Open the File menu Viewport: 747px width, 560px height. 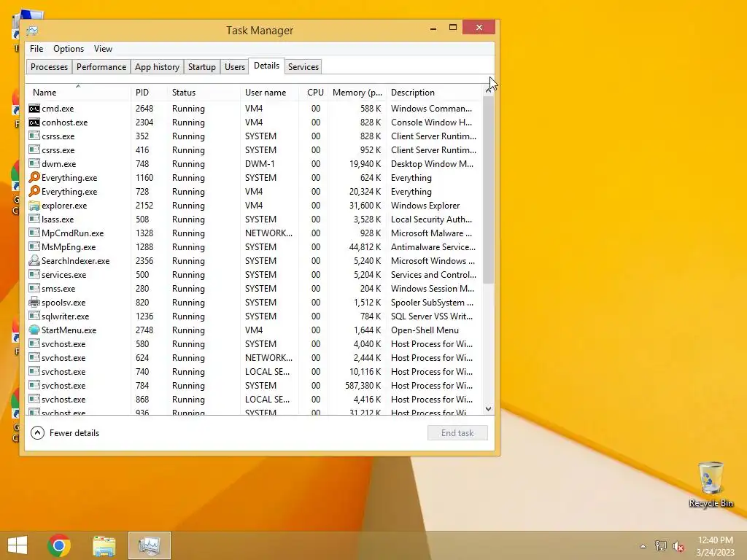(x=36, y=49)
